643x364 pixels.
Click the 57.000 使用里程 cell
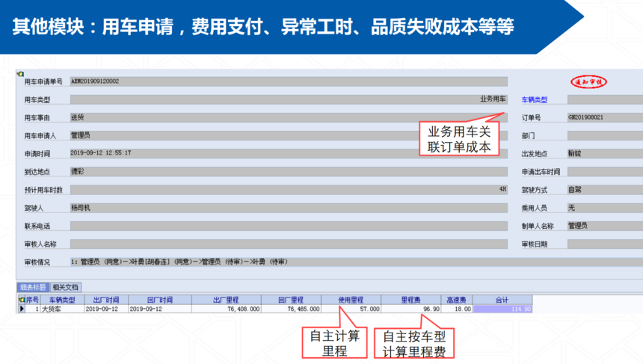tap(351, 309)
